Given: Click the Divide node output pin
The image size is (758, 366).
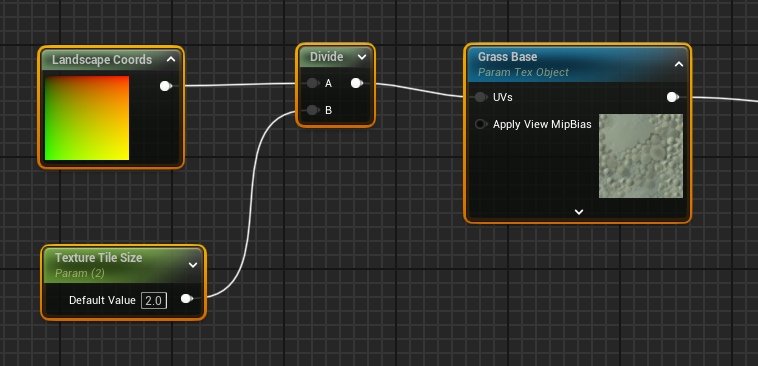Looking at the screenshot, I should coord(356,83).
